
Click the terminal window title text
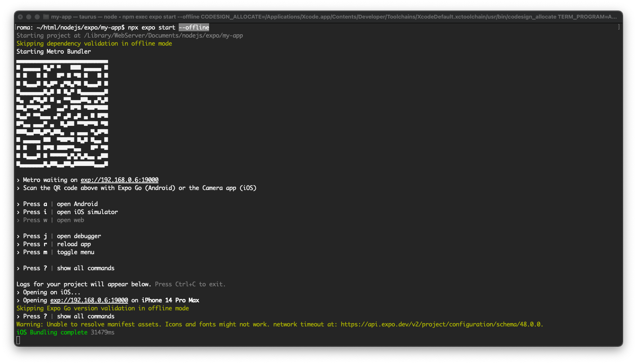pos(334,17)
